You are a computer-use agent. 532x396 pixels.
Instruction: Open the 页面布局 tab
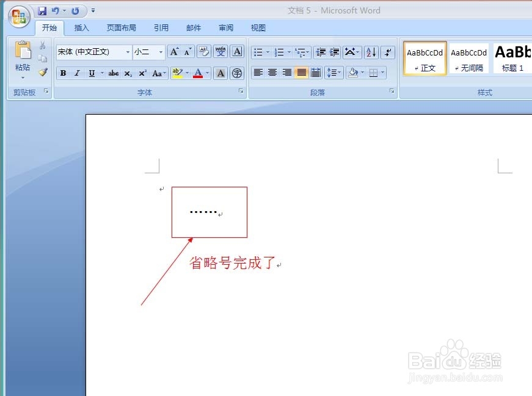pyautogui.click(x=121, y=28)
